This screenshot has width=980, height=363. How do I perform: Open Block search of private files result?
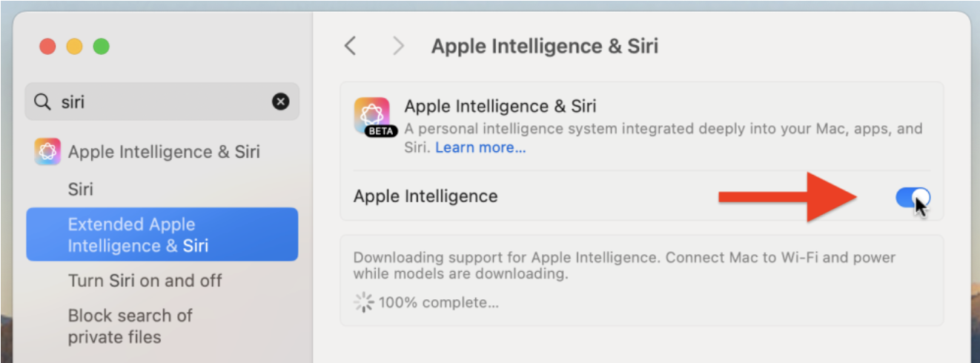pos(130,326)
